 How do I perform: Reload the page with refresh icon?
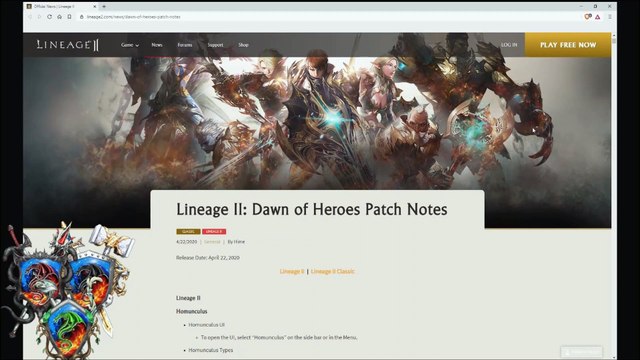click(x=49, y=17)
